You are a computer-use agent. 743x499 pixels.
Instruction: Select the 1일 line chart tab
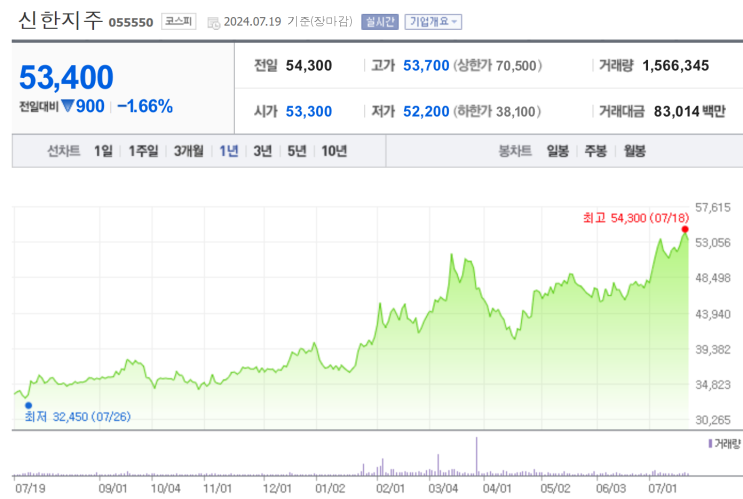point(103,151)
